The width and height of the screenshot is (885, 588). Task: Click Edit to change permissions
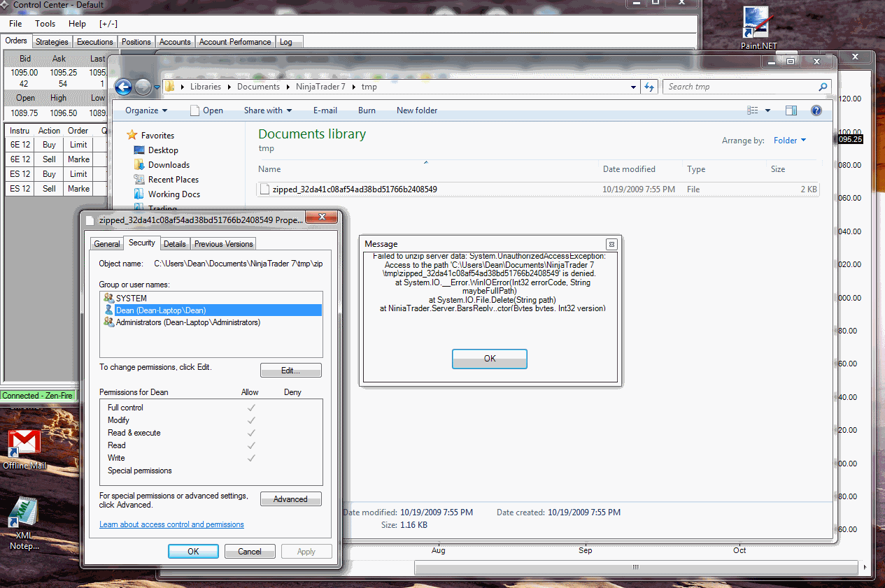click(x=291, y=371)
